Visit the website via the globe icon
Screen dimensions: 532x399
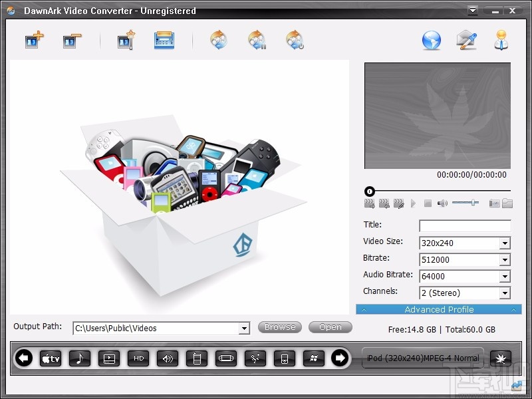(431, 40)
